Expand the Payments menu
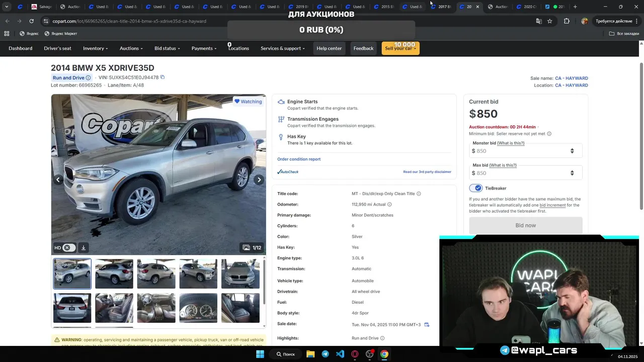Image resolution: width=644 pixels, height=362 pixels. pyautogui.click(x=204, y=48)
